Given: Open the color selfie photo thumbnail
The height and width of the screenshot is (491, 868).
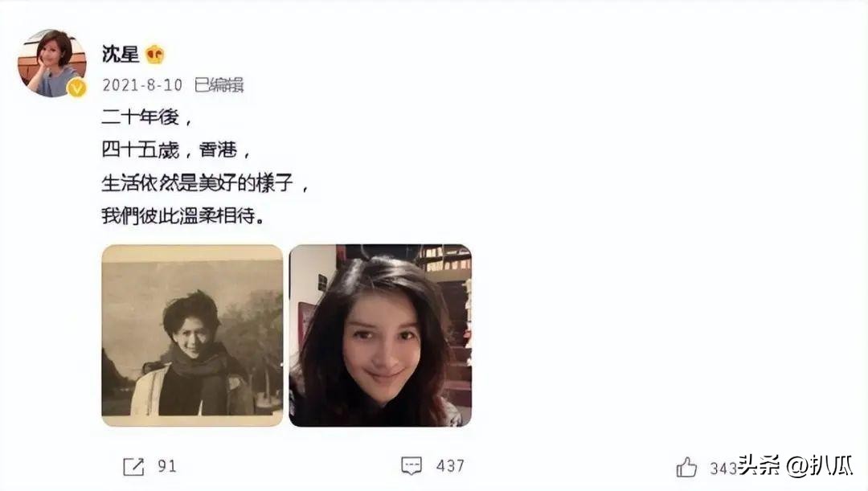Looking at the screenshot, I should click(x=380, y=335).
